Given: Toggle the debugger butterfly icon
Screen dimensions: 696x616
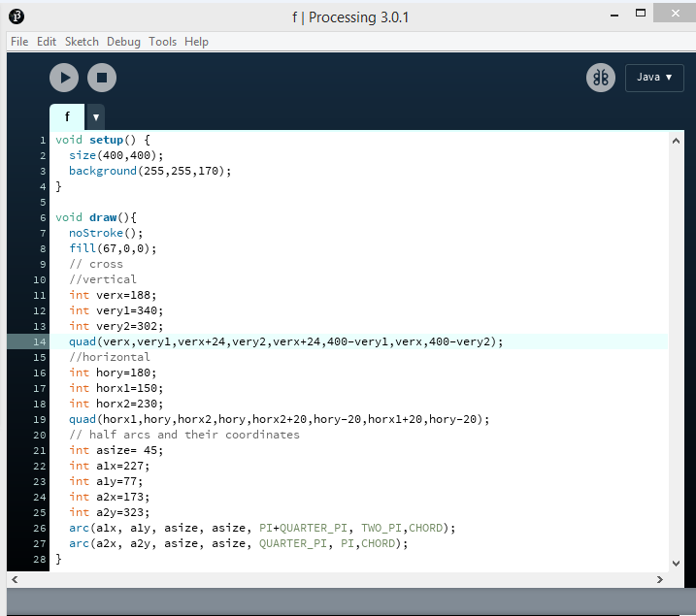Looking at the screenshot, I should click(x=601, y=78).
